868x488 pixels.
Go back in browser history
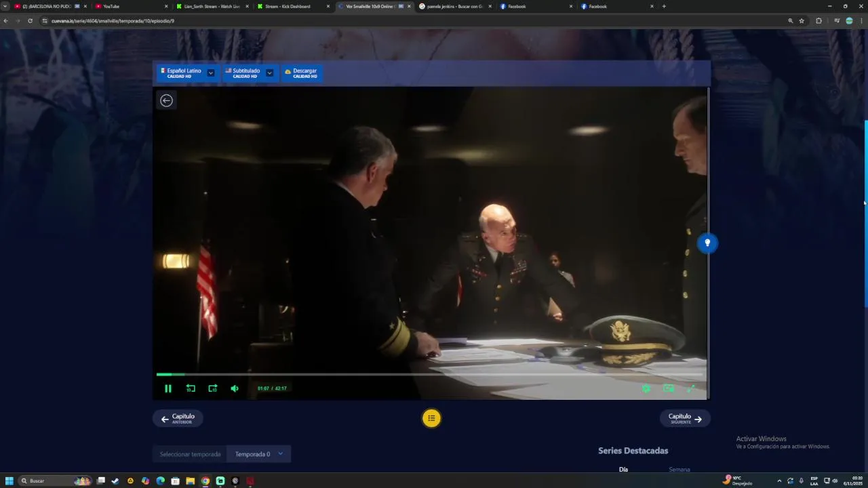[5, 21]
